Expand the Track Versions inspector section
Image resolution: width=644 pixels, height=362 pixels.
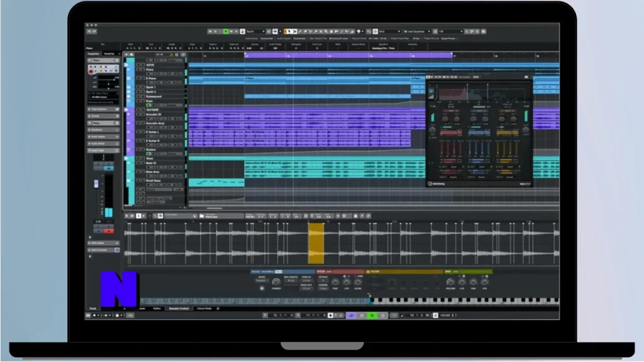point(104,109)
